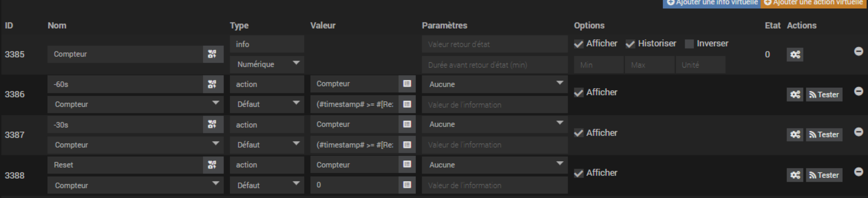868x198 pixels.
Task: Click Ajouter une action virtuelle
Action: pyautogui.click(x=813, y=3)
